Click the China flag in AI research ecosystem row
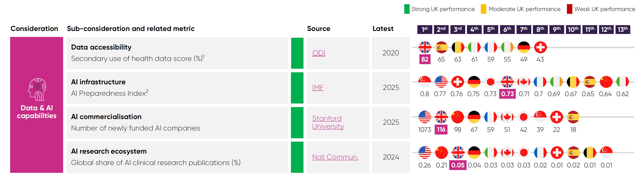 coord(441,152)
